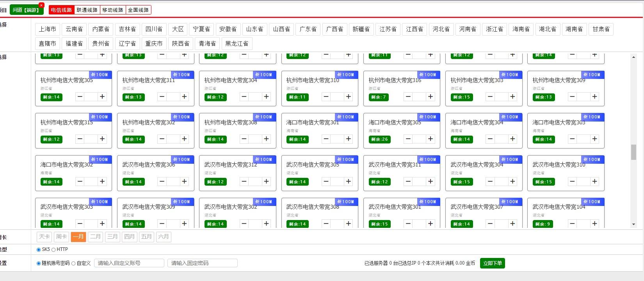Filter by 海南省
This screenshot has height=281, width=644.
[x=521, y=29]
